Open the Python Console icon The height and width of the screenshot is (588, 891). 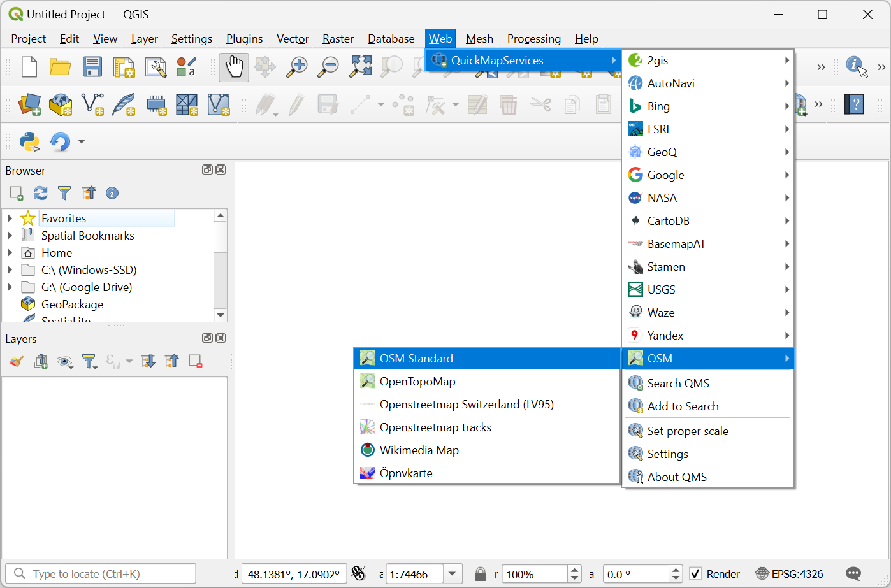[29, 141]
